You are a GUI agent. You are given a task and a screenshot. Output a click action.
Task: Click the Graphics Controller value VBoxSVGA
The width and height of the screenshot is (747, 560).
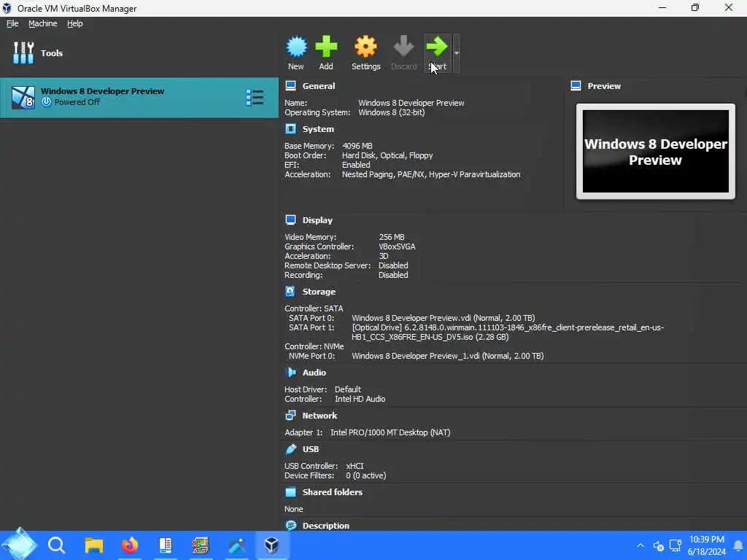tap(397, 246)
